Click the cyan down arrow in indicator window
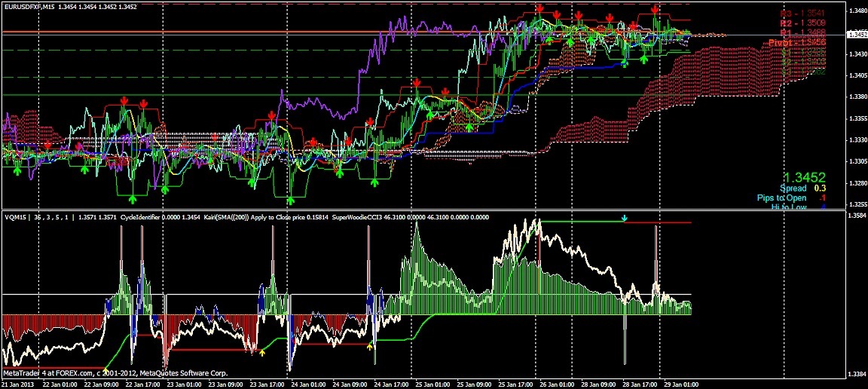868x389 pixels. [624, 219]
